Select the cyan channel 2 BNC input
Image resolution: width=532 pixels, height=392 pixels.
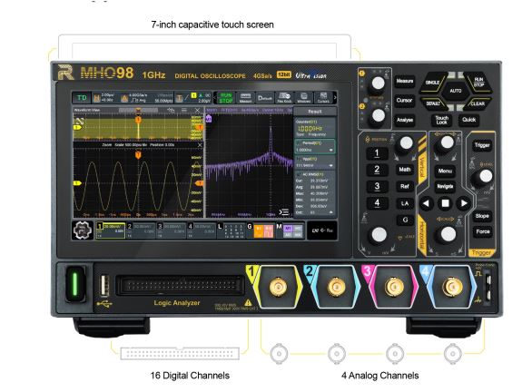[x=336, y=288]
